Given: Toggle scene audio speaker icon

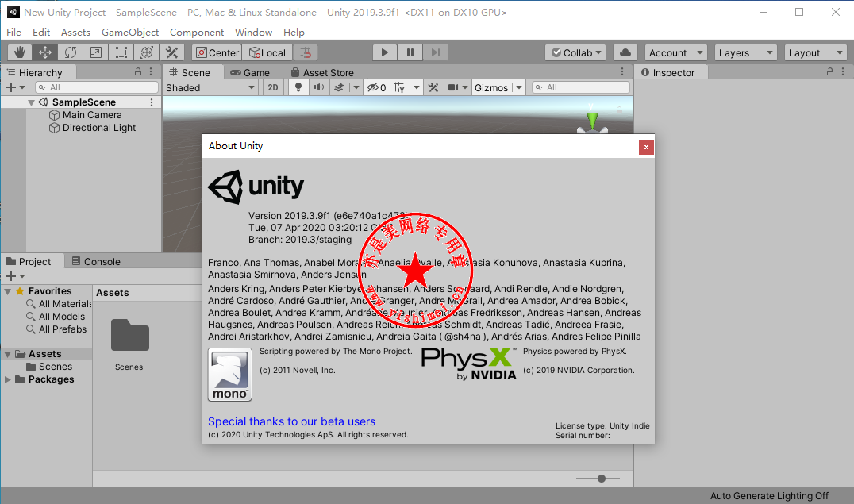Looking at the screenshot, I should (x=318, y=88).
